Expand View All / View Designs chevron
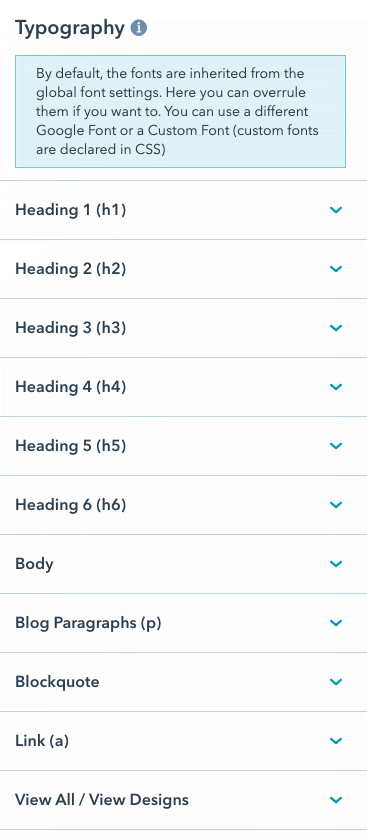Screen dimensions: 367x840 point(336,800)
